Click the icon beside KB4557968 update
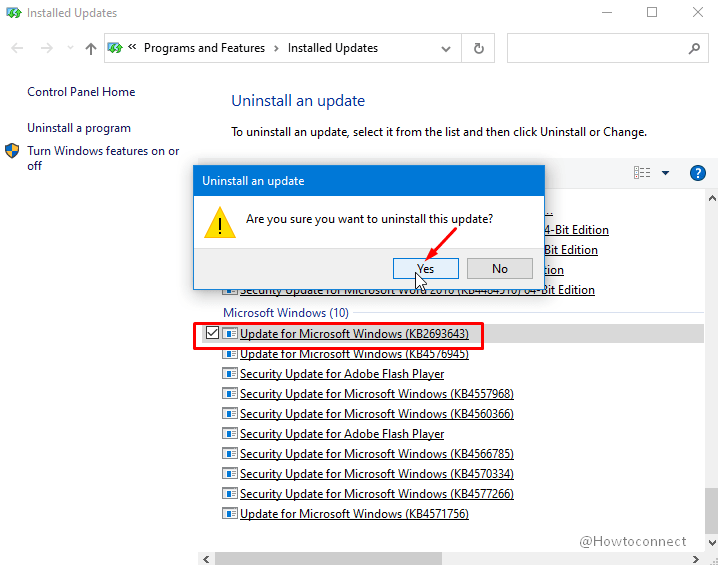The image size is (718, 565). 229,393
